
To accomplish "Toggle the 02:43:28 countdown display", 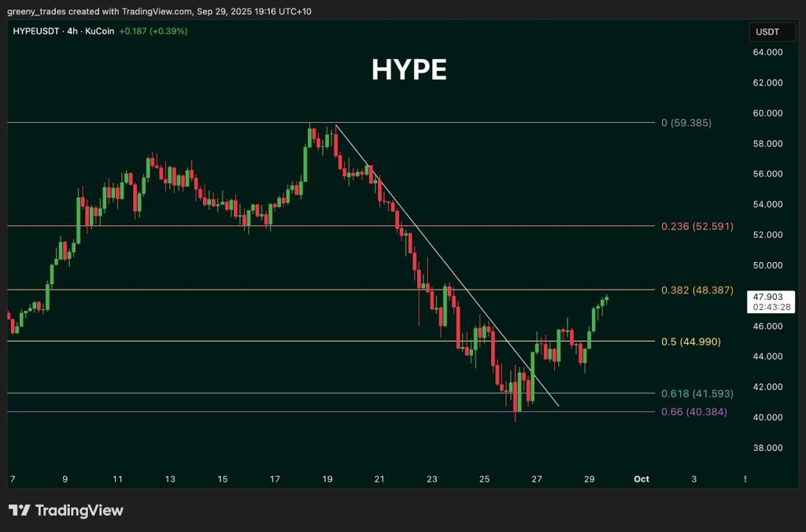I will click(772, 308).
